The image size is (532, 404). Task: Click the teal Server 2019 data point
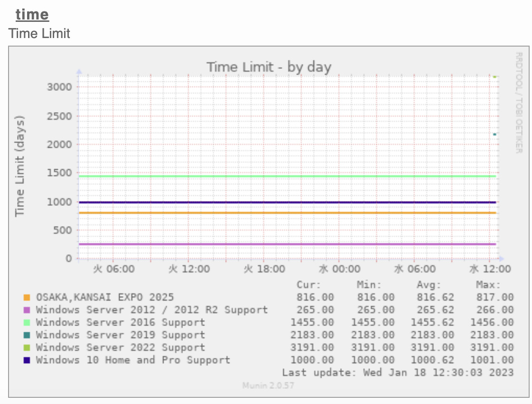(x=494, y=135)
